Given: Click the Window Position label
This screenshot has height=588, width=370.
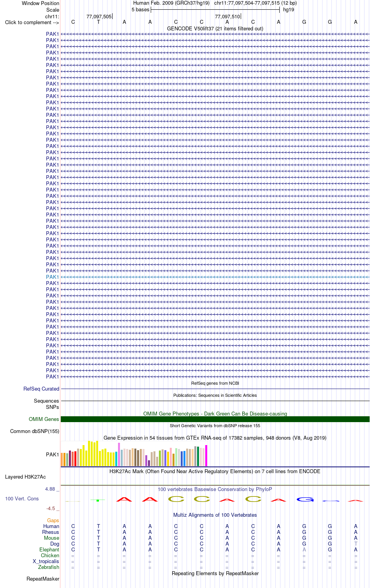Looking at the screenshot, I should tap(41, 3).
